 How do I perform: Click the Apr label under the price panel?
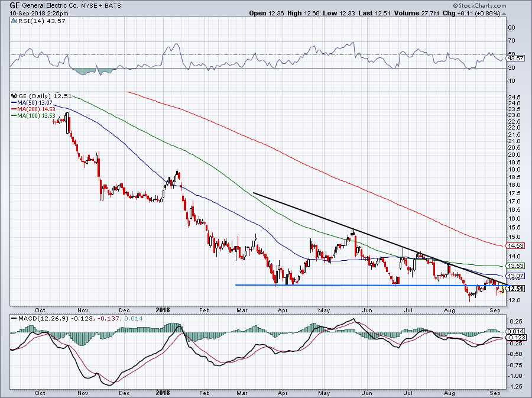click(x=283, y=310)
